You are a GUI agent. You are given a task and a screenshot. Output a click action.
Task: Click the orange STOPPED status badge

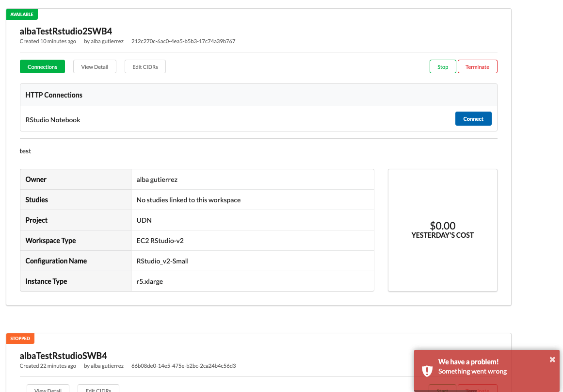pyautogui.click(x=20, y=338)
